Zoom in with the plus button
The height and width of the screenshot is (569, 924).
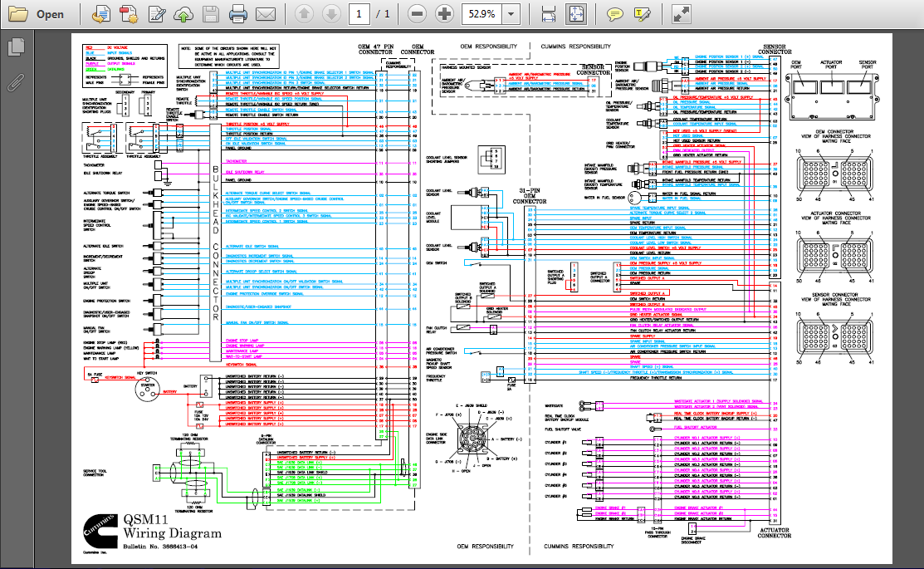[444, 13]
